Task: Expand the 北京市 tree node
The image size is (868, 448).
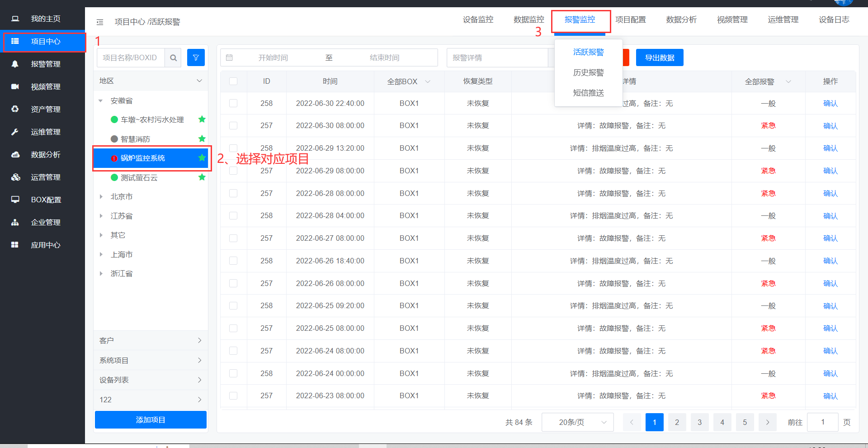Action: [x=101, y=197]
